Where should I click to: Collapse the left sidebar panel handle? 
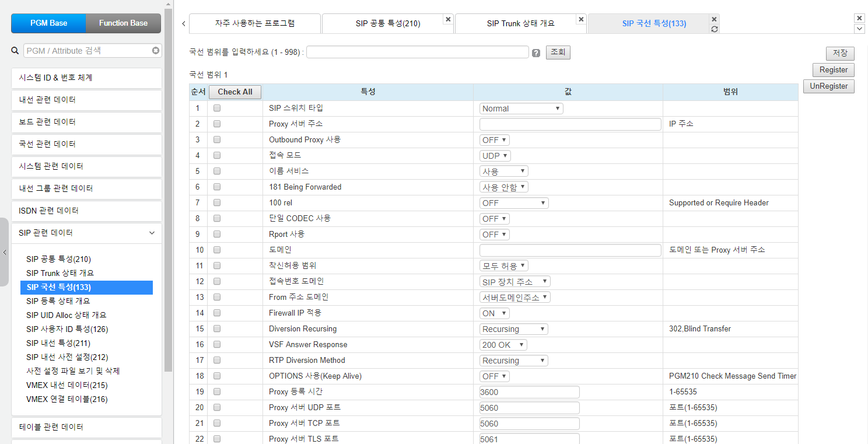click(x=4, y=252)
